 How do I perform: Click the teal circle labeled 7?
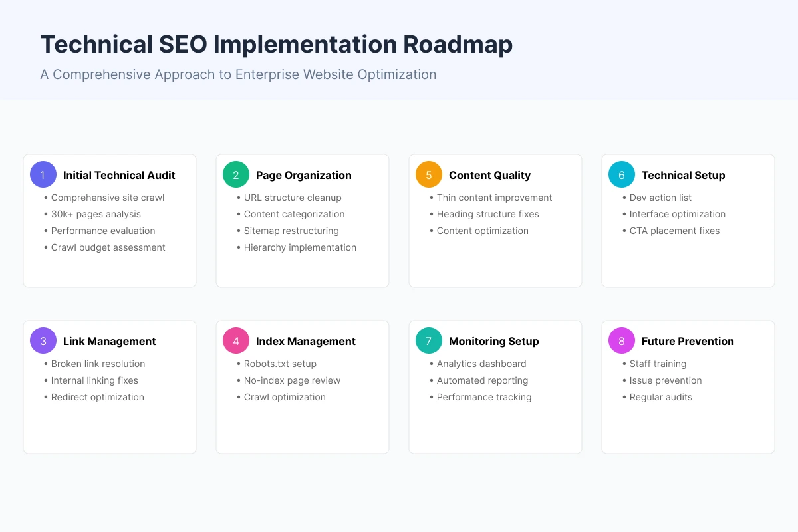tap(428, 340)
